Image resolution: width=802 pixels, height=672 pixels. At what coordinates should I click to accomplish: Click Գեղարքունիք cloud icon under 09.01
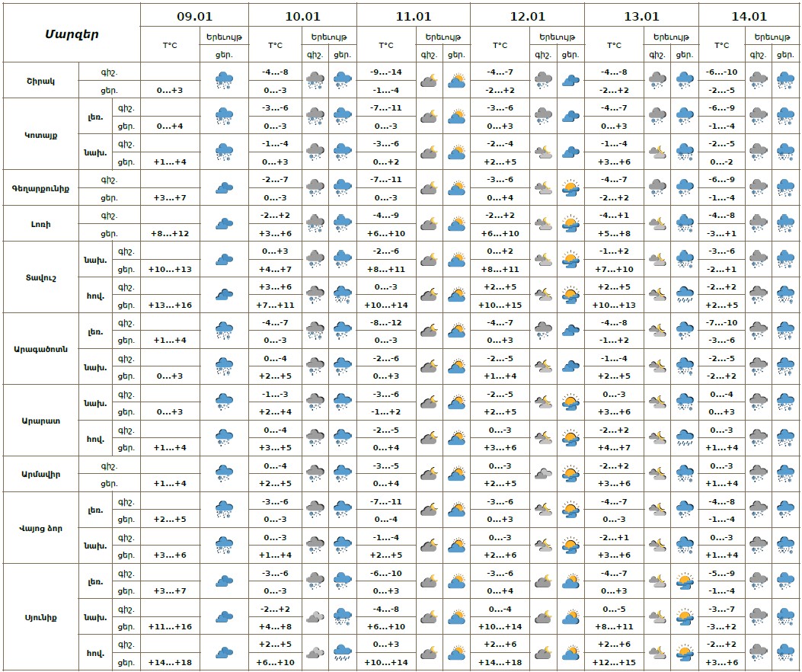tap(225, 187)
